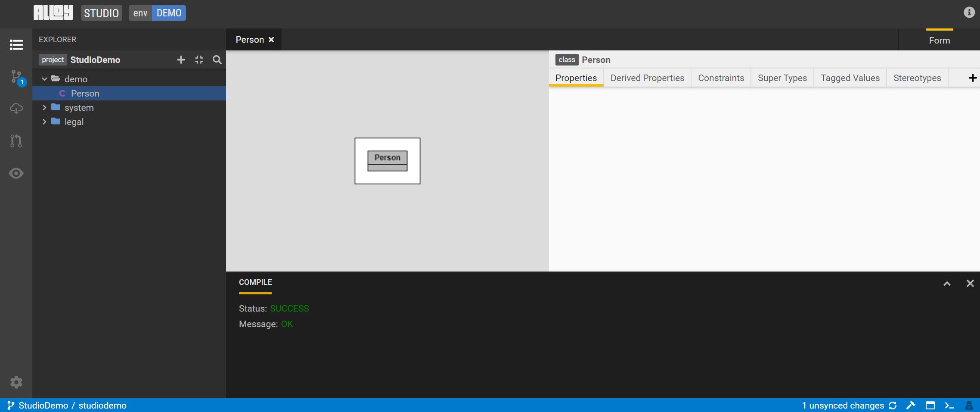
Task: Switch to the Derived Properties tab
Action: (647, 78)
